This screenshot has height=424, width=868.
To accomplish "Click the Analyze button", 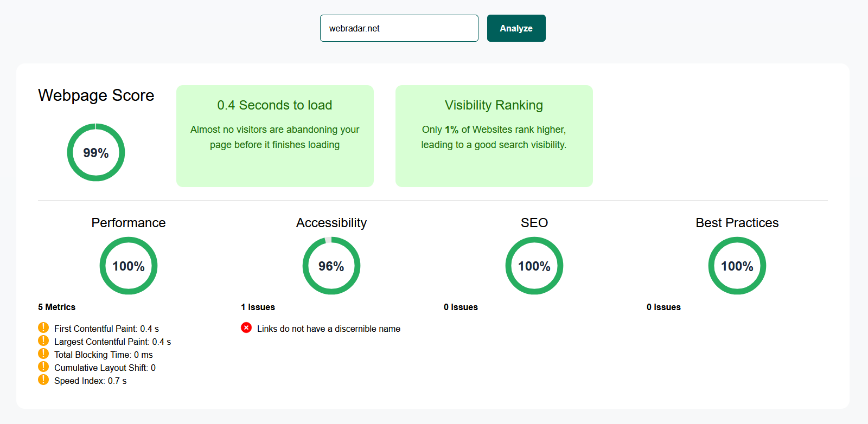I will (x=516, y=28).
